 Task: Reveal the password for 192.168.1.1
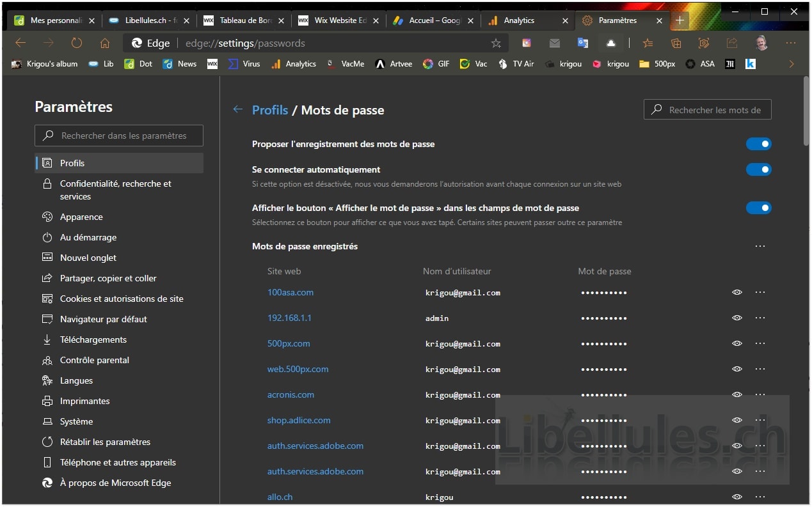737,318
